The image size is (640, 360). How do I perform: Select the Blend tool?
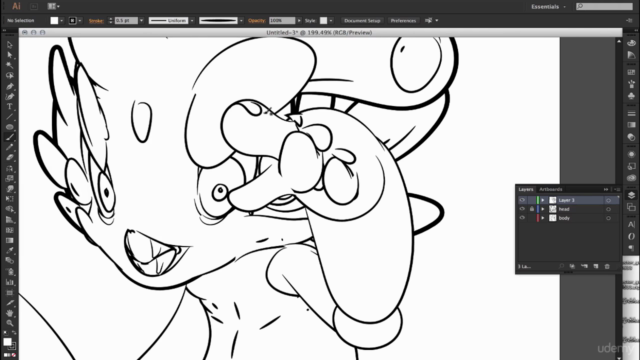pos(10,261)
